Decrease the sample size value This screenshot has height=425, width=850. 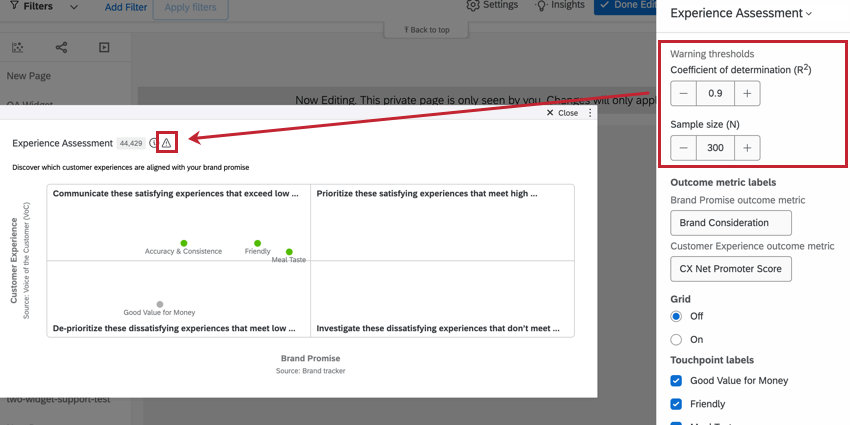(x=683, y=148)
